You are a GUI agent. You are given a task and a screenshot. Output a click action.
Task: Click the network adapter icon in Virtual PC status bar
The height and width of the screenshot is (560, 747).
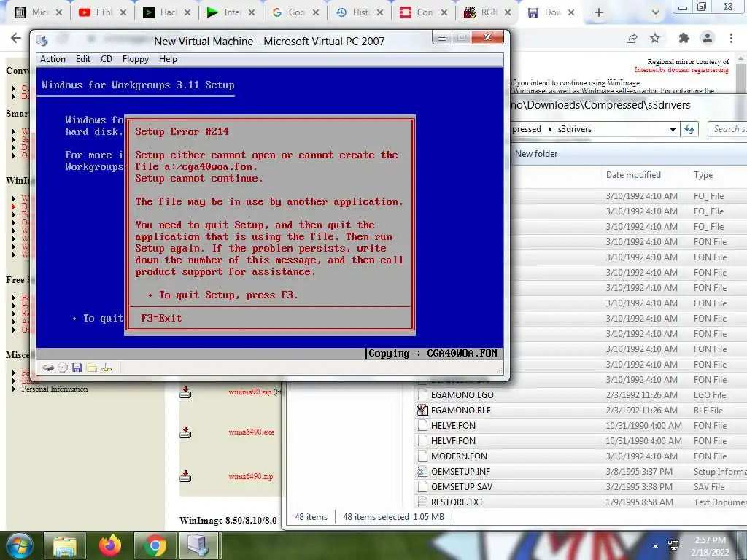107,367
